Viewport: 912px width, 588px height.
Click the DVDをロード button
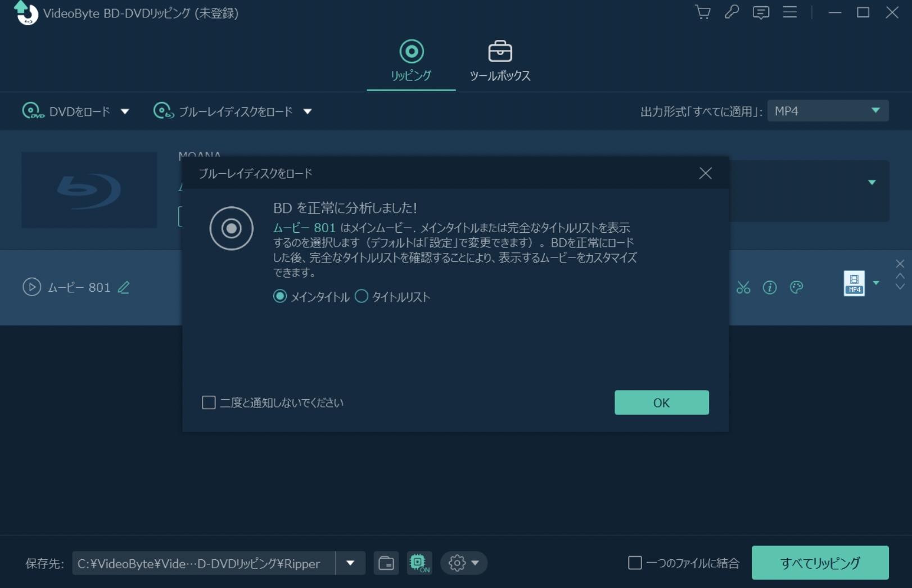click(66, 111)
